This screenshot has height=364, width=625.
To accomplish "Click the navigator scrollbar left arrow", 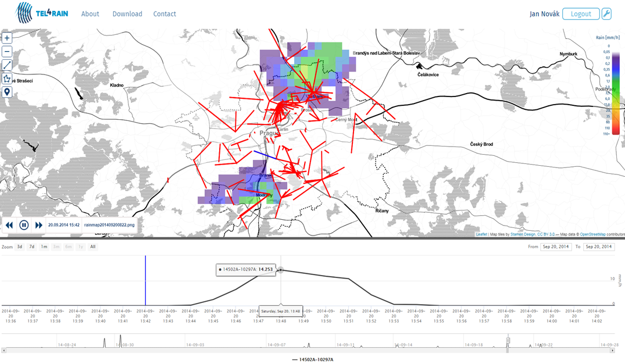I will coord(4,351).
